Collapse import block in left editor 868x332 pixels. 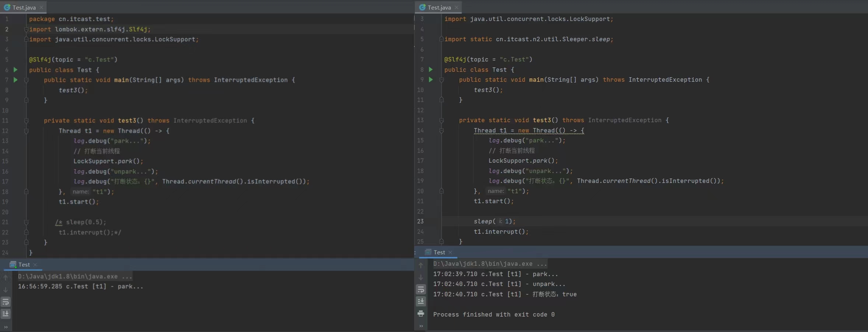[26, 29]
